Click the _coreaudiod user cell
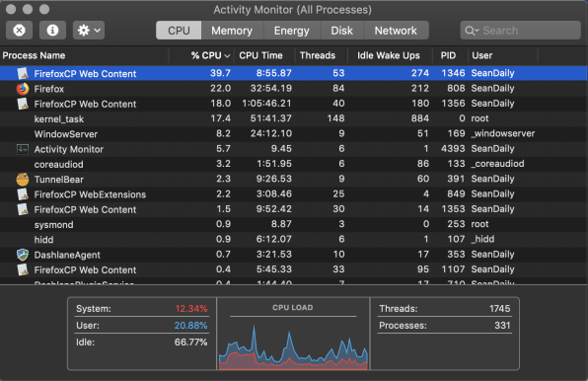This screenshot has width=588, height=381. (497, 164)
